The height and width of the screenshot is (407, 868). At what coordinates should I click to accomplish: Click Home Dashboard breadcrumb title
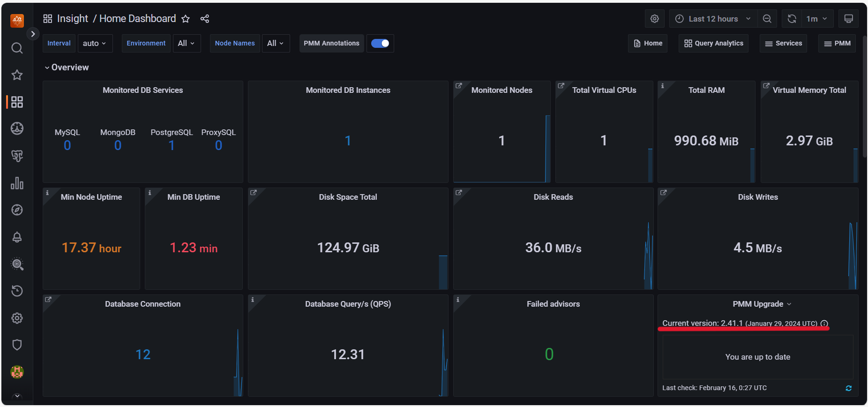(x=138, y=19)
